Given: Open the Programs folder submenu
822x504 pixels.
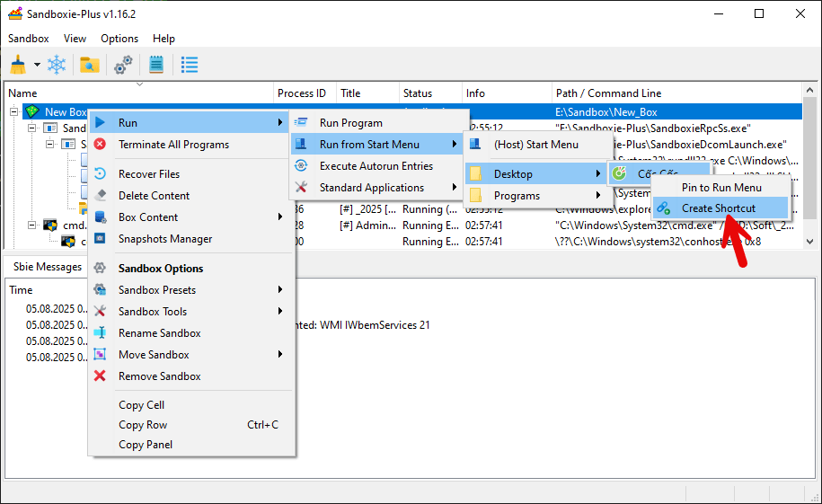Looking at the screenshot, I should pos(538,196).
